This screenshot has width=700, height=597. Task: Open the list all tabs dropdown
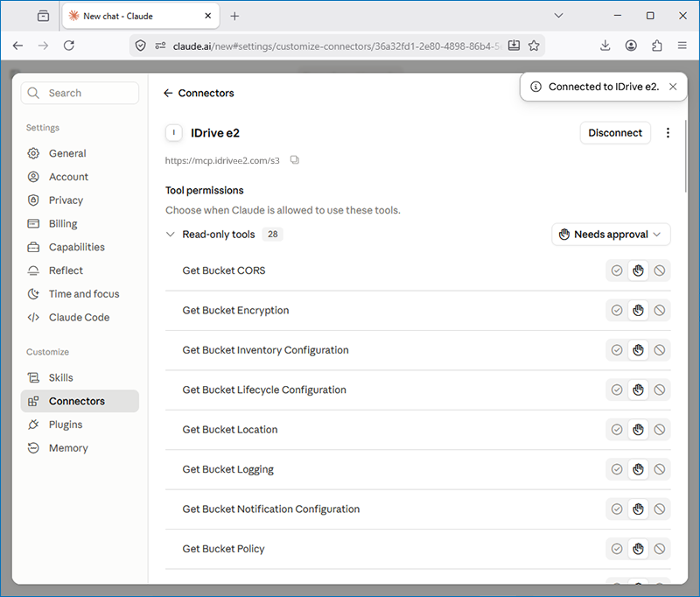pos(558,16)
